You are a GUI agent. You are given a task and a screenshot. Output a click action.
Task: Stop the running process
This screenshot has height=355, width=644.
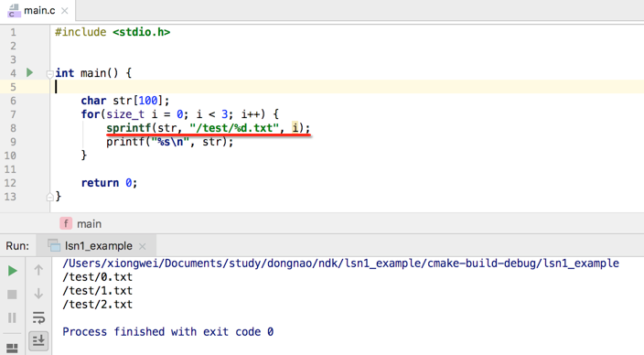pyautogui.click(x=12, y=295)
